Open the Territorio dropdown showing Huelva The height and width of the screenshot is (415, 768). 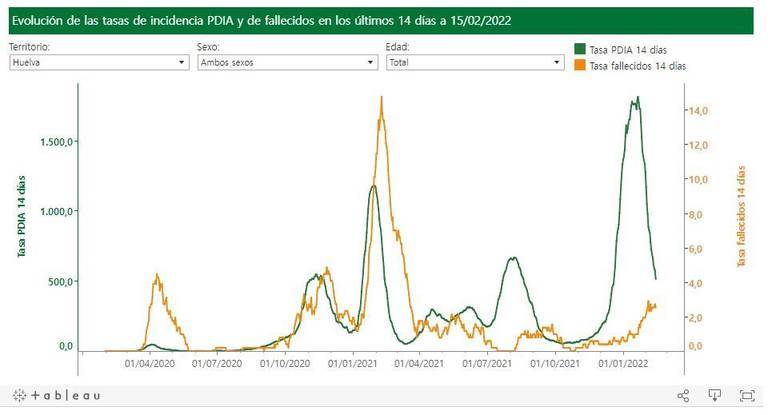98,62
